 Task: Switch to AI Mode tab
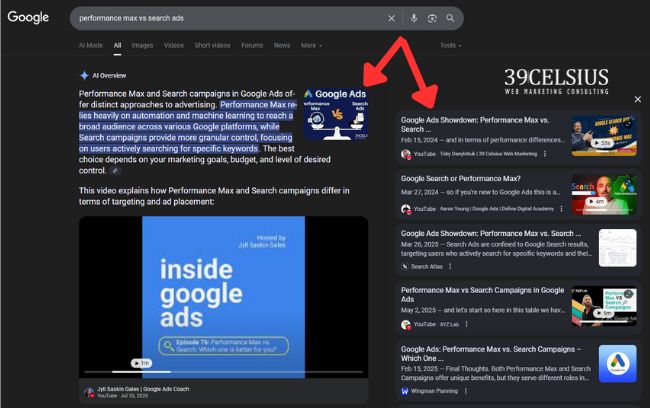(x=91, y=45)
